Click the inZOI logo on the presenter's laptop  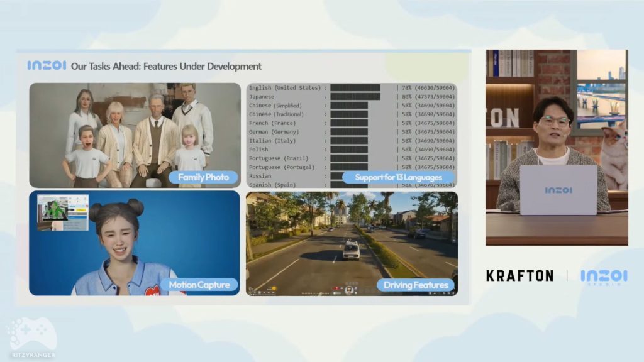[558, 190]
